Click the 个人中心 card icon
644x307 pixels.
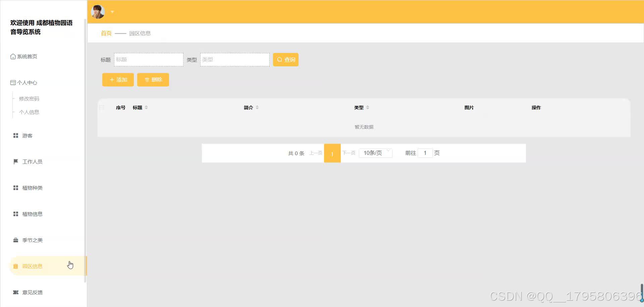pyautogui.click(x=13, y=82)
